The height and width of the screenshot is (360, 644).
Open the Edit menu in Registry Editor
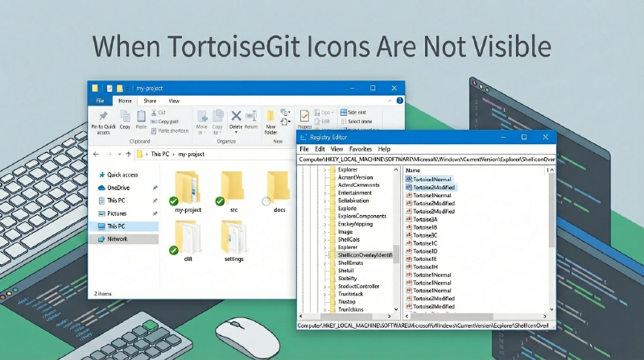(x=320, y=149)
